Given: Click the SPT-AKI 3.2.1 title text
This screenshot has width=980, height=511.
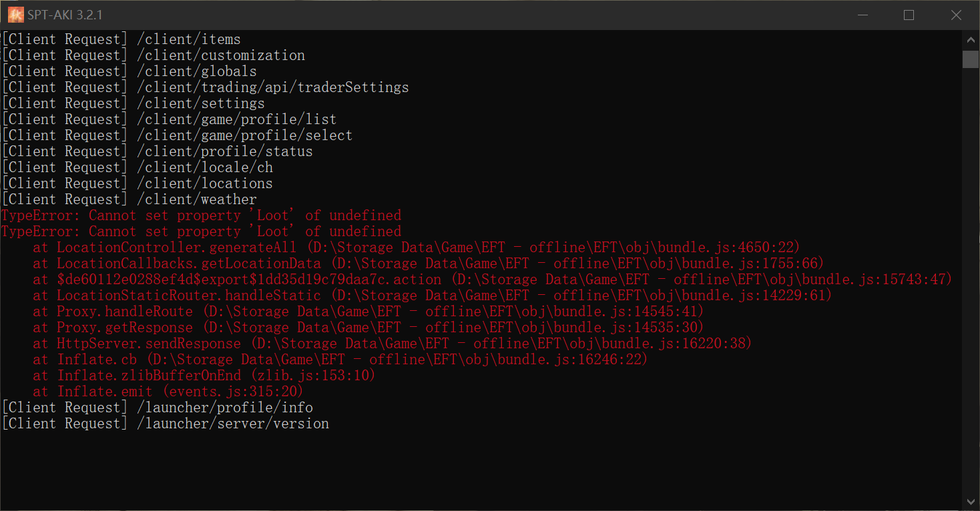Looking at the screenshot, I should coord(65,15).
